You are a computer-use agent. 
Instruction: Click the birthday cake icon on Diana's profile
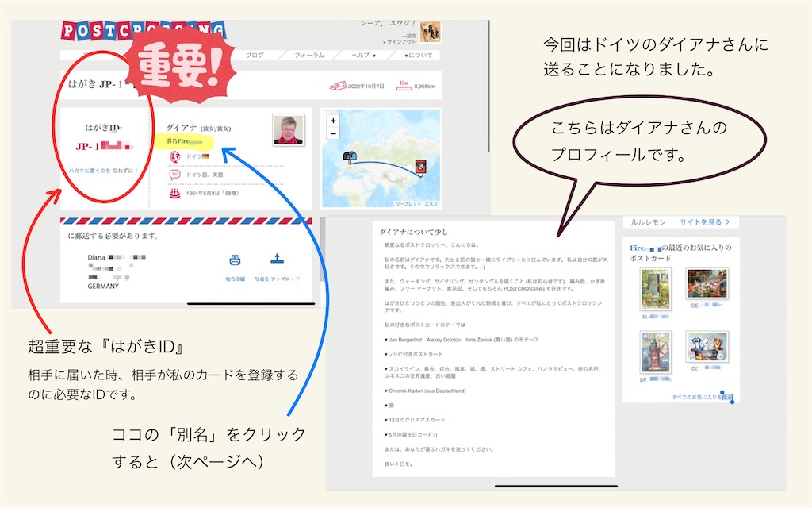pos(174,194)
